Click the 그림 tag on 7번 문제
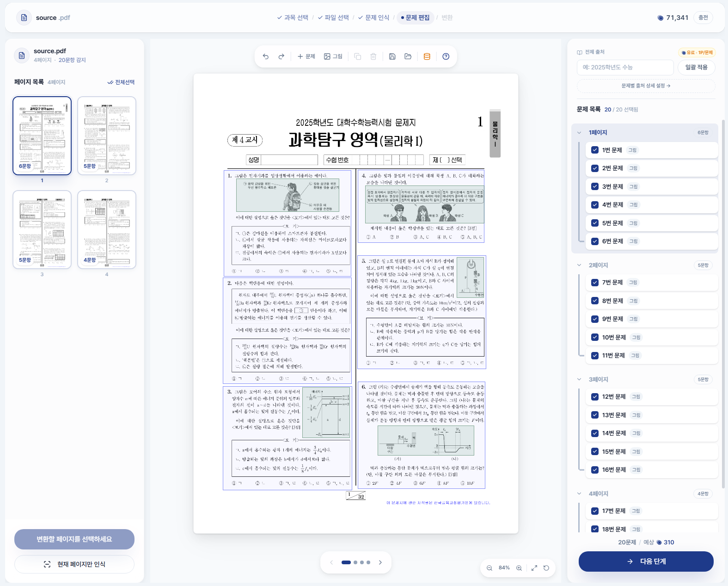This screenshot has width=728, height=586. pyautogui.click(x=633, y=282)
